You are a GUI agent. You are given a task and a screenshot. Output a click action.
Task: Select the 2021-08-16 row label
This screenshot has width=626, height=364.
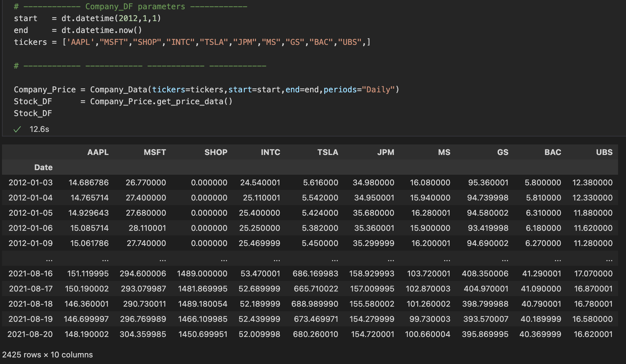(31, 274)
